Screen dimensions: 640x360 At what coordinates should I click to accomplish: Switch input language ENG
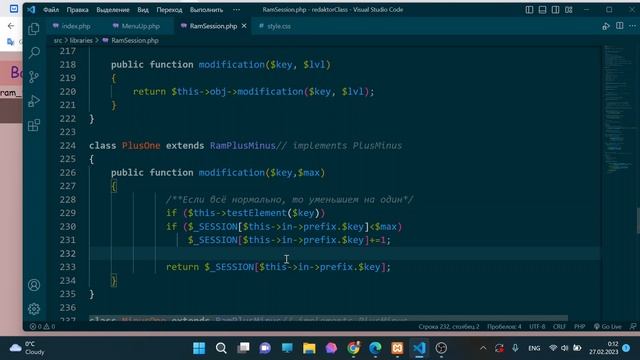(534, 348)
